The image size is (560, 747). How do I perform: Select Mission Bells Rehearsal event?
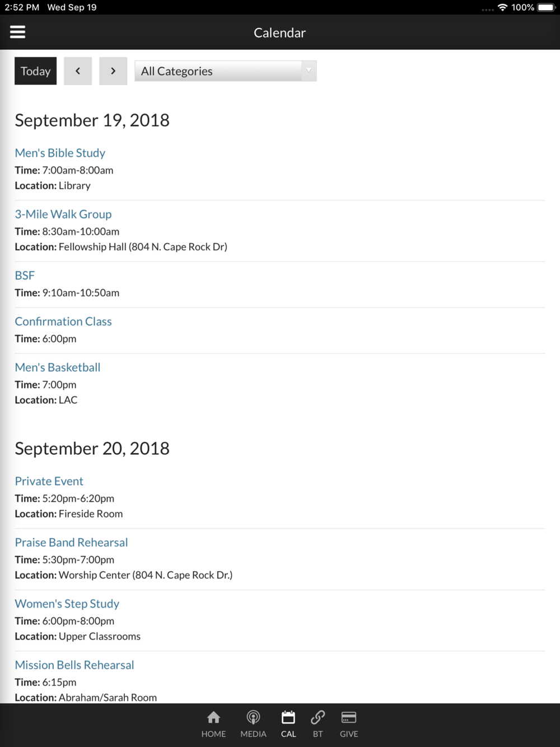pyautogui.click(x=74, y=665)
